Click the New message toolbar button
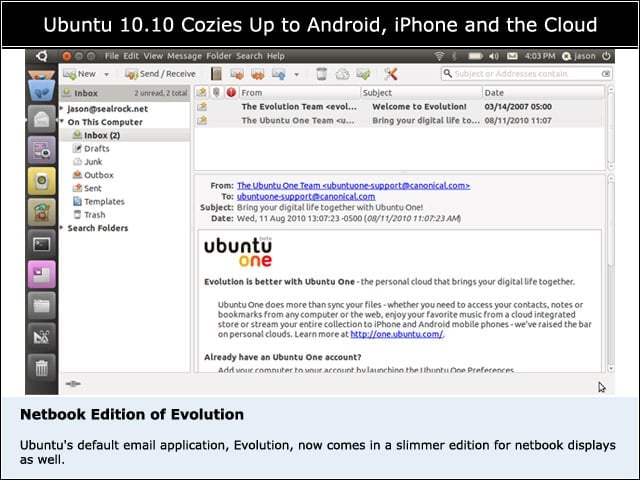Viewport: 640px width, 480px height. pyautogui.click(x=80, y=74)
